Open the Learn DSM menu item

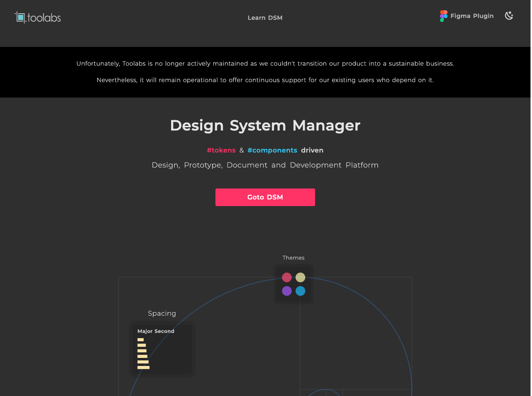(x=265, y=18)
